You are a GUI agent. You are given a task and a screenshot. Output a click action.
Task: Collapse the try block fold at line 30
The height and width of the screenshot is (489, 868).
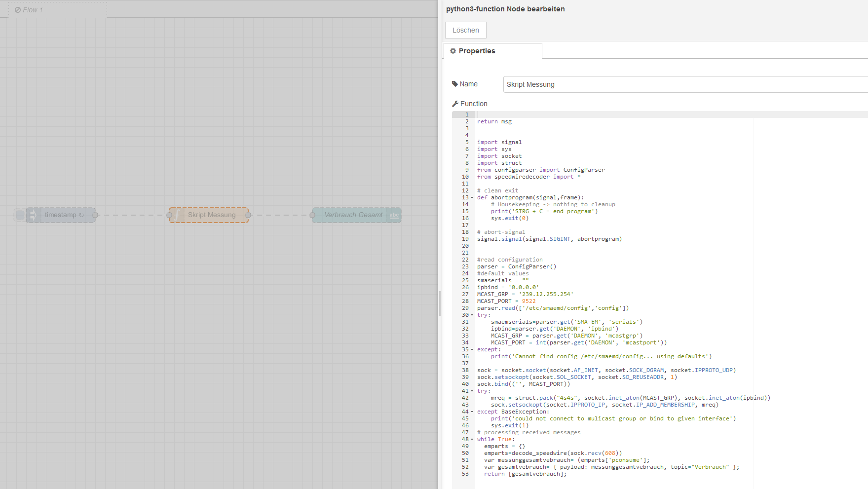(x=472, y=315)
